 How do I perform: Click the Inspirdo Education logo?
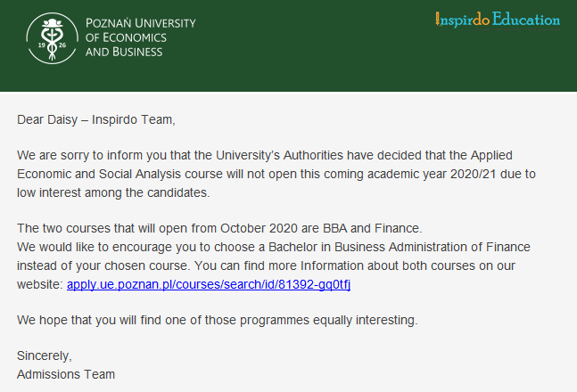pos(498,19)
